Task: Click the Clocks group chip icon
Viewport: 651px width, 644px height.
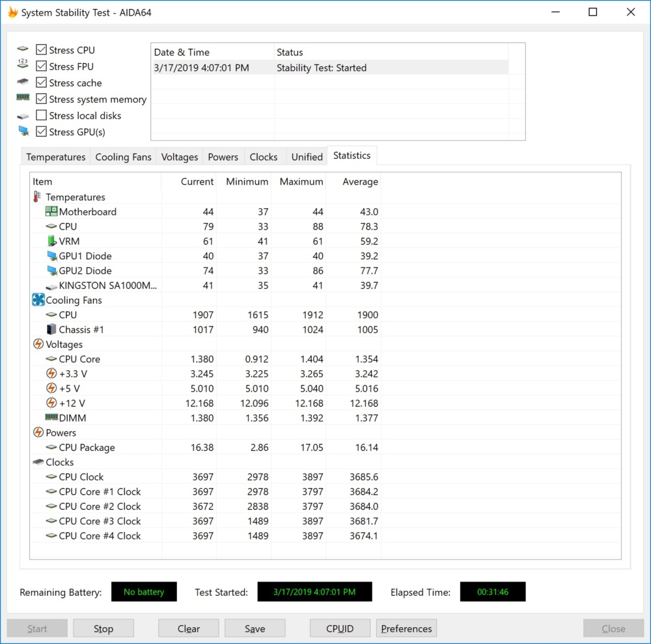Action: 38,461
